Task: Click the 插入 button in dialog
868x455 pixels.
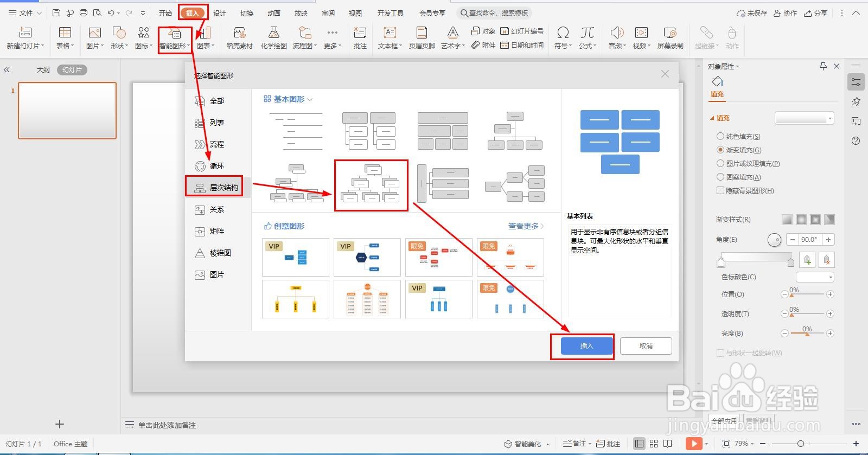Action: click(x=586, y=346)
